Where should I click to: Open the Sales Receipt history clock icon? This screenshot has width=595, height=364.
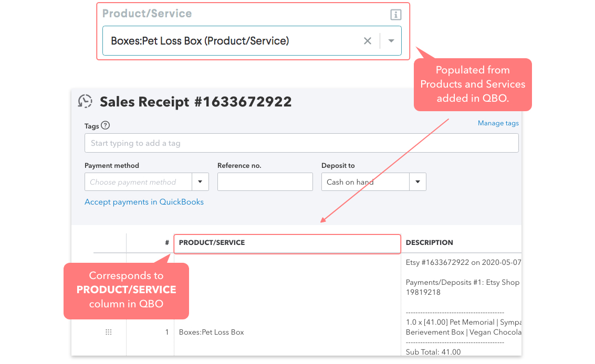pyautogui.click(x=85, y=101)
